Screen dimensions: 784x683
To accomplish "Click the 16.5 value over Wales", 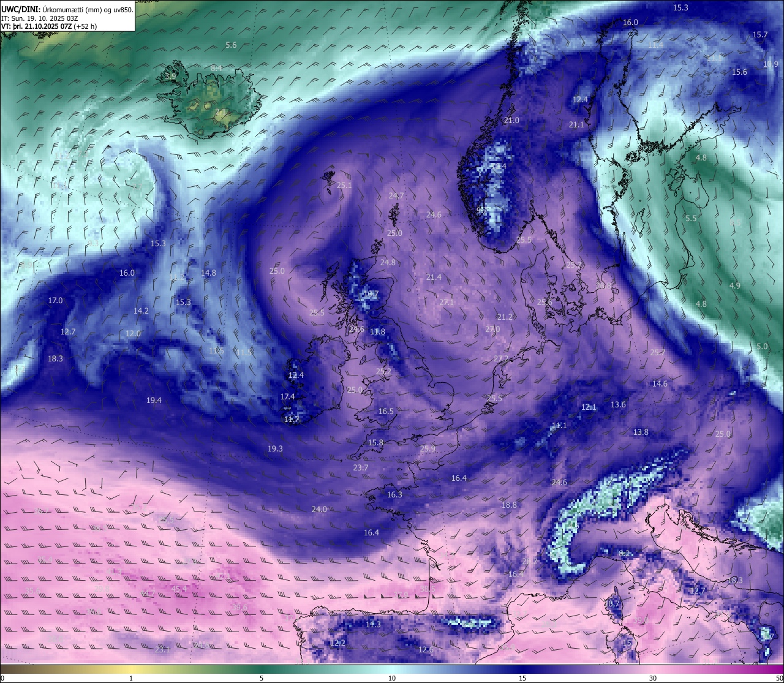I will pyautogui.click(x=386, y=412).
